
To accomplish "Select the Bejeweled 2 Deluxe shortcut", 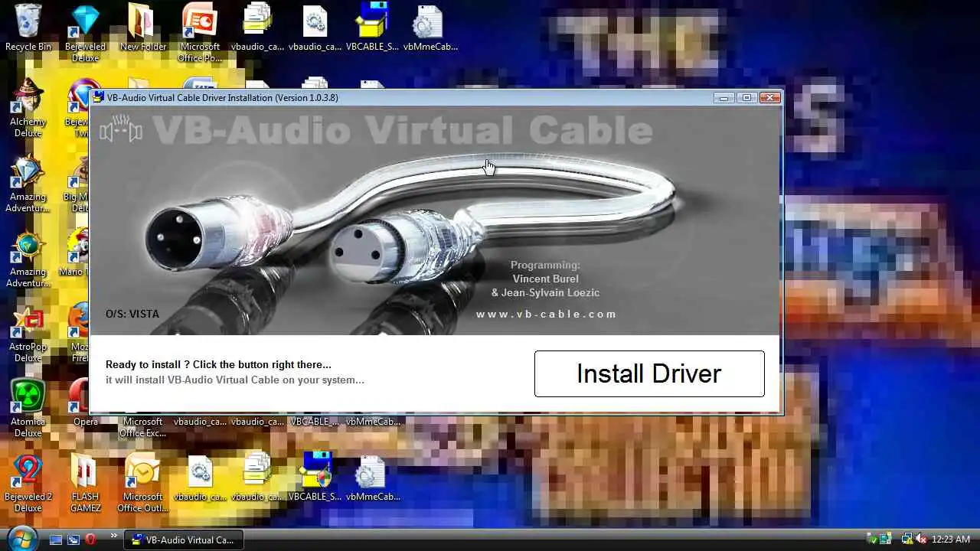I will (x=28, y=483).
